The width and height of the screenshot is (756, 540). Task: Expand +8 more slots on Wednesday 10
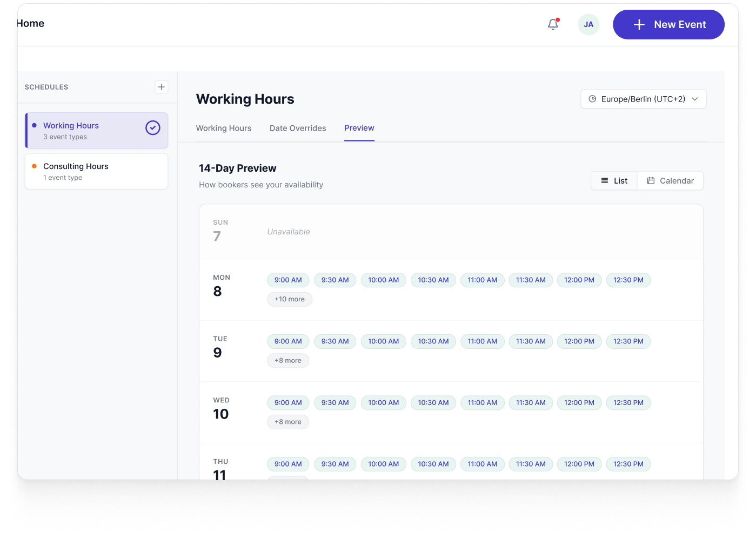pos(288,422)
